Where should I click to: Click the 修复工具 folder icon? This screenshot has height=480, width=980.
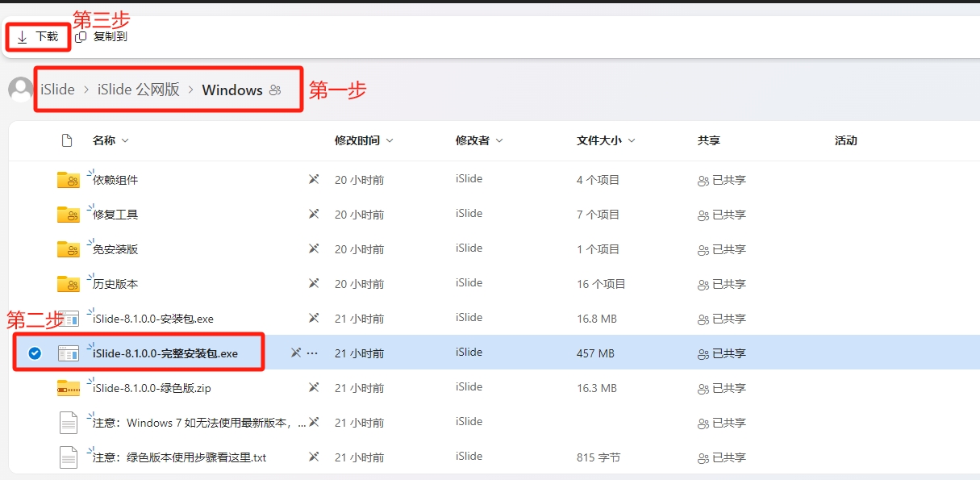tap(69, 215)
